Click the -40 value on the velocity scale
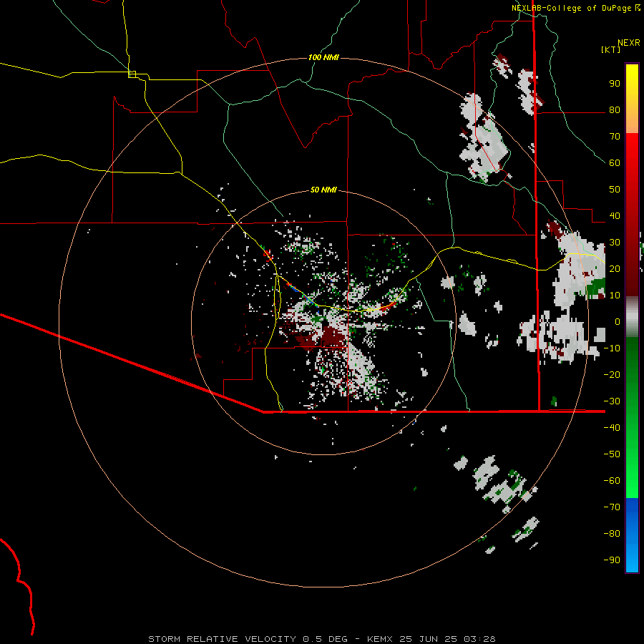The image size is (644, 644). [x=612, y=428]
